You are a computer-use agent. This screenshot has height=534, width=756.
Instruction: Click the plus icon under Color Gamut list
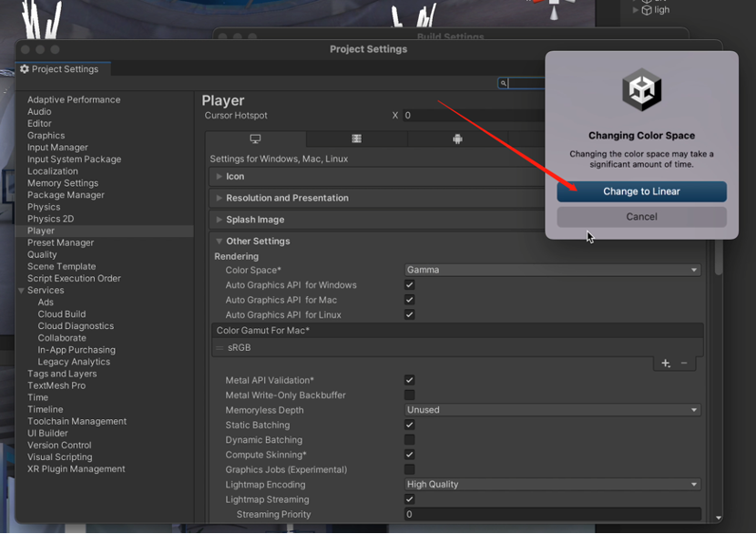pos(666,364)
